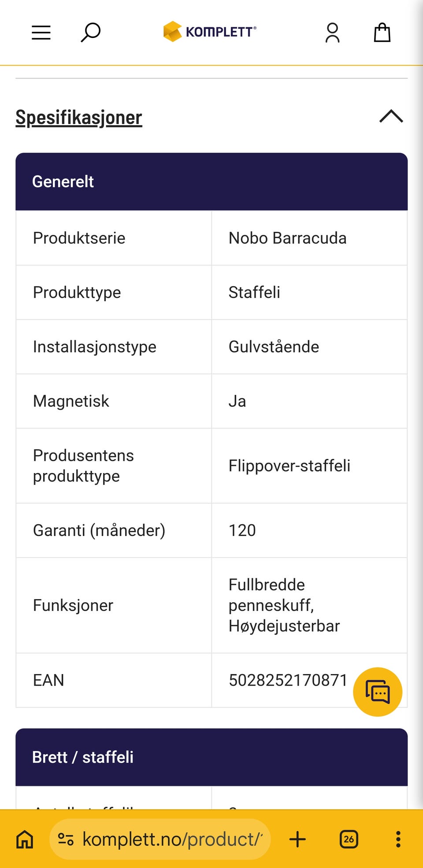Tap the Garanti (måneder) row label
The image size is (423, 868).
(99, 530)
